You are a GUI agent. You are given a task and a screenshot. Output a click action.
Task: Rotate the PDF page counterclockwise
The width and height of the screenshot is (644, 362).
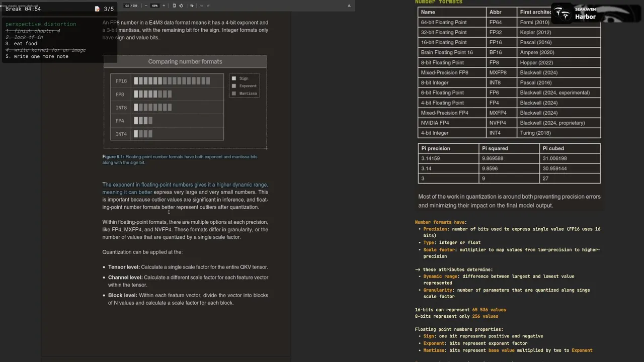point(181,6)
